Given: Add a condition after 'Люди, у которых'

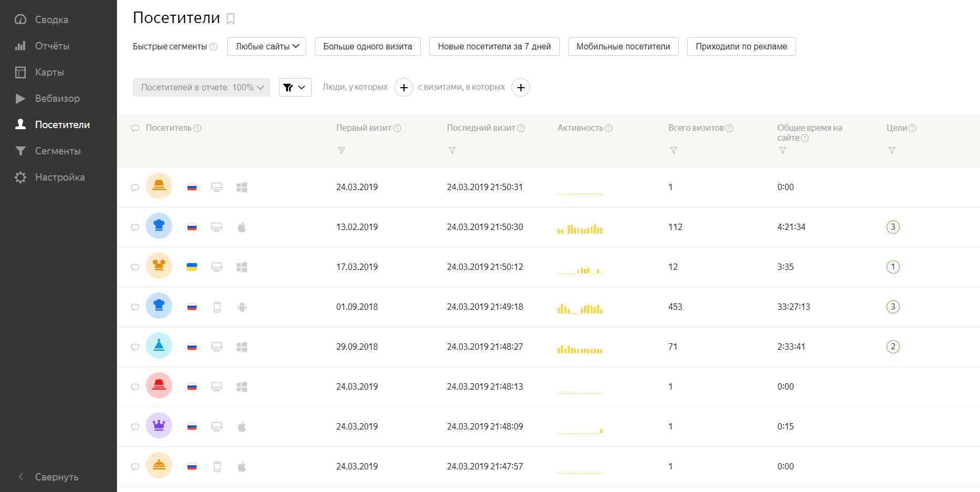Looking at the screenshot, I should [x=403, y=88].
